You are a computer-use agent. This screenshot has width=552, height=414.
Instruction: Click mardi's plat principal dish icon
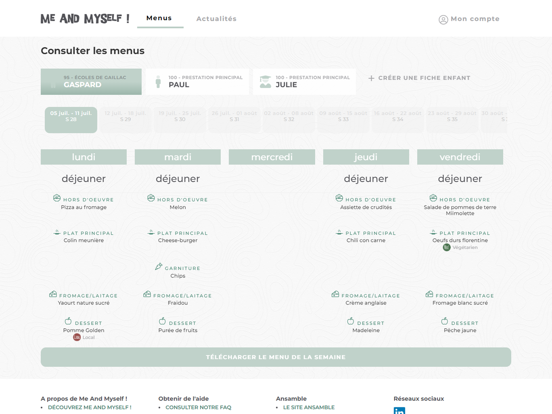(151, 232)
